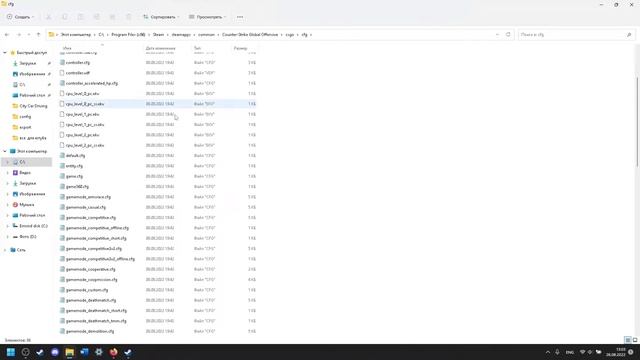640x360 pixels.
Task: Select file controller.cfg
Action: (78, 62)
